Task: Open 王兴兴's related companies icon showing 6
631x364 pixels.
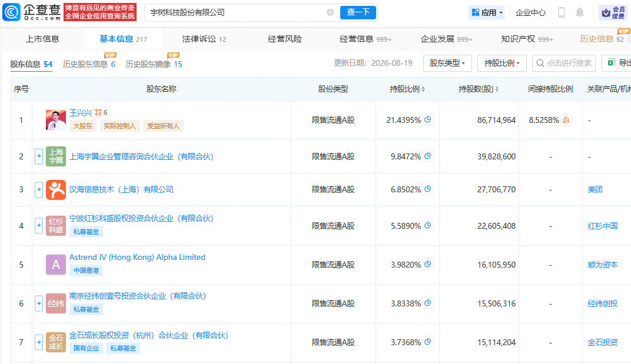Action: coord(101,112)
